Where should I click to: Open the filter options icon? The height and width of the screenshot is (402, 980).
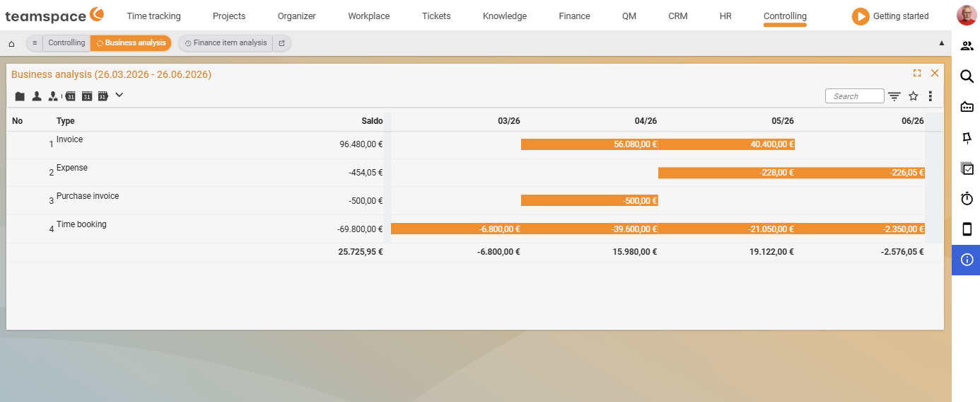point(894,96)
